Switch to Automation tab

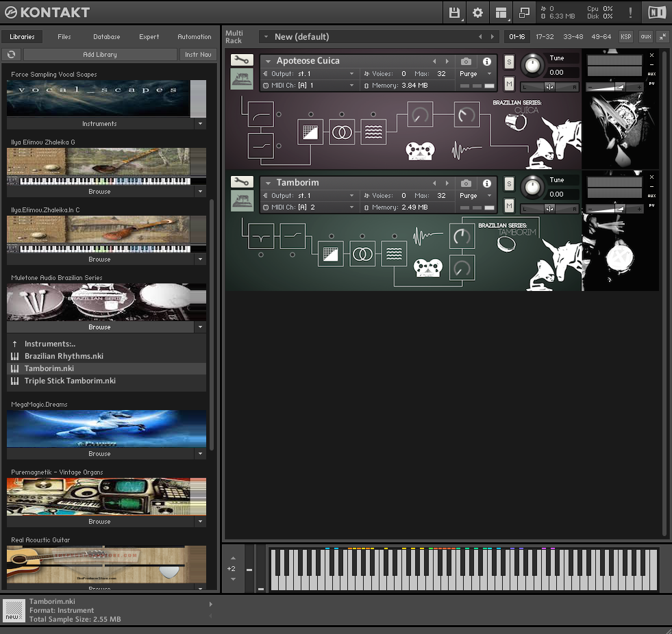click(x=195, y=37)
